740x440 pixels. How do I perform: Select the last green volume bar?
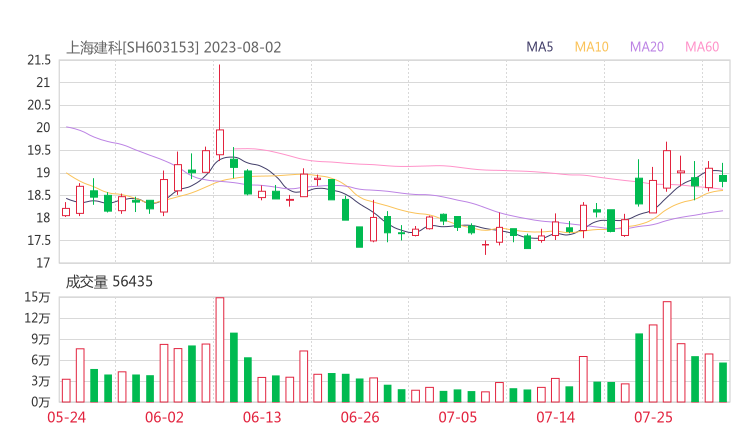point(723,382)
